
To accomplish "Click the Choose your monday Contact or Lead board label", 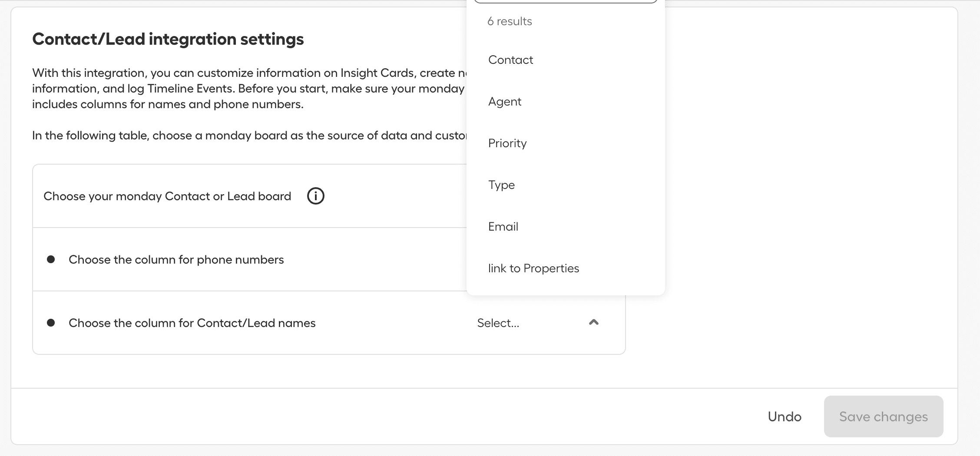I will point(167,196).
